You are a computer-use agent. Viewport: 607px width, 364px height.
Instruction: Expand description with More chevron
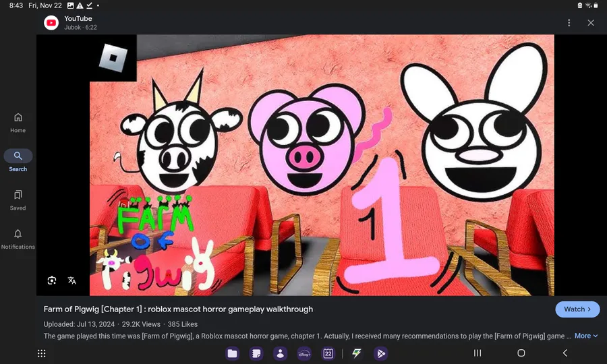point(585,336)
